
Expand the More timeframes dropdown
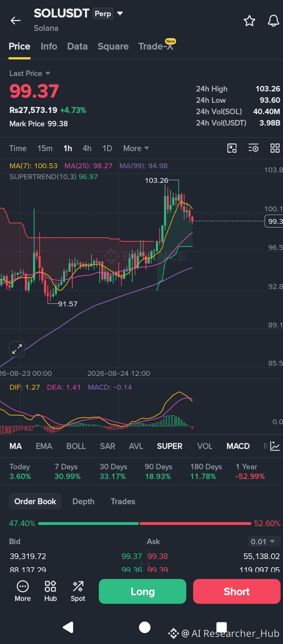click(136, 148)
